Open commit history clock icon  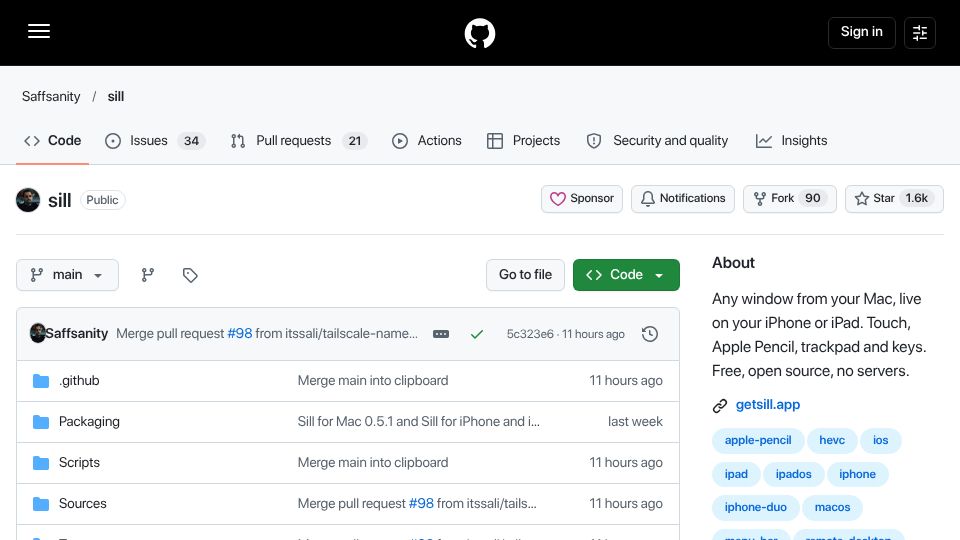point(650,334)
